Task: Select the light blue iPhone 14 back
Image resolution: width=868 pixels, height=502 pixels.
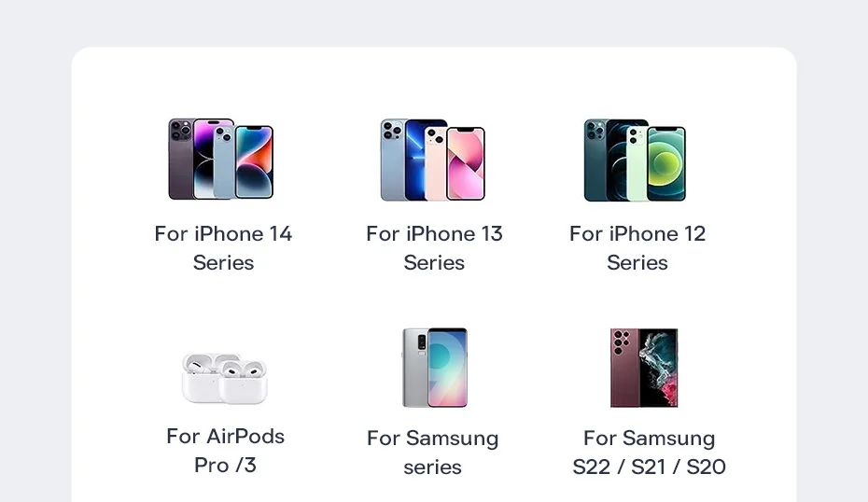Action: click(224, 161)
